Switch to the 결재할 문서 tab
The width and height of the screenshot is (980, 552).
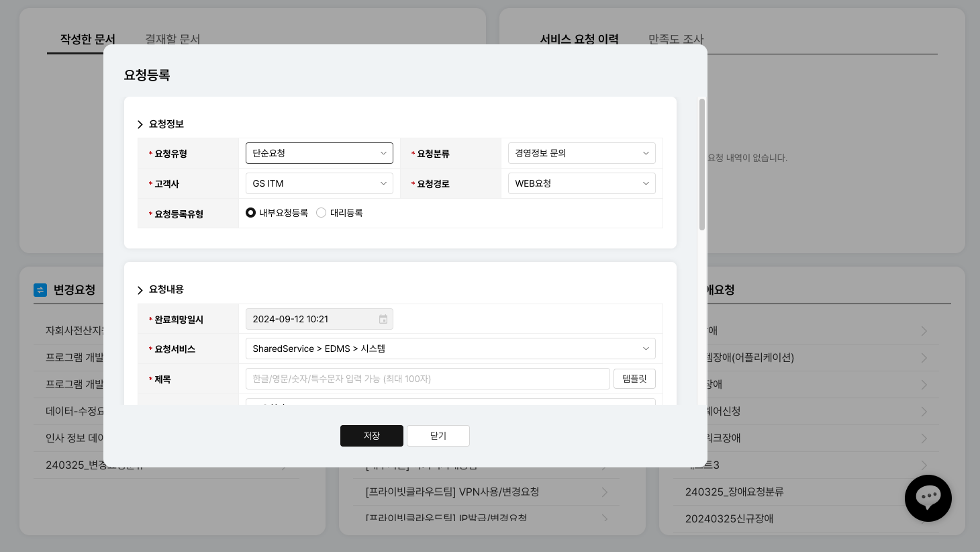tap(173, 39)
